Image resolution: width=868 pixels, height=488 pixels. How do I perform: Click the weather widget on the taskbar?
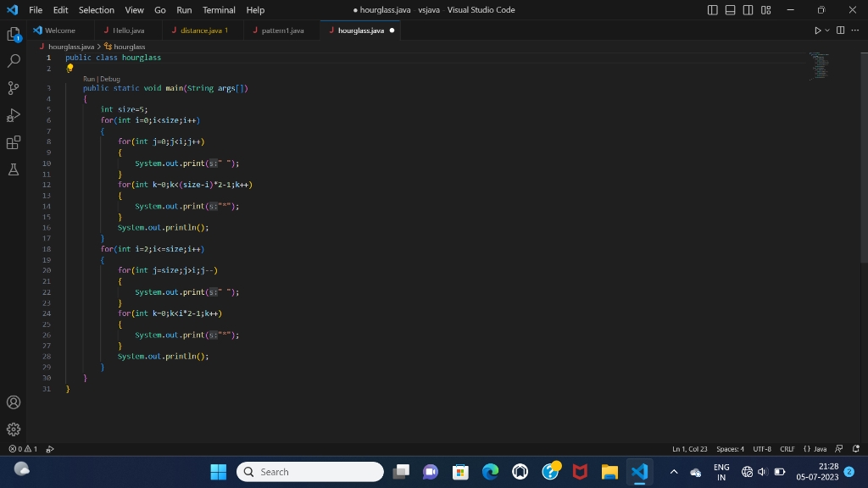click(21, 469)
